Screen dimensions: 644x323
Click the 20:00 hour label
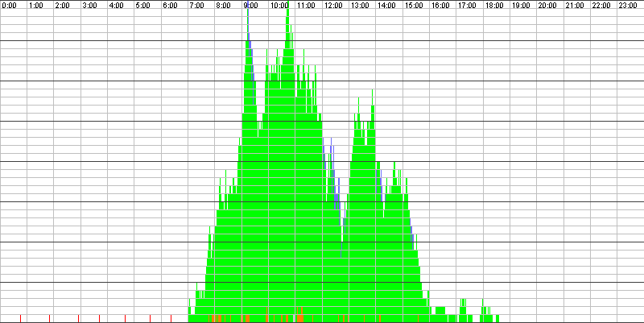[x=547, y=6]
